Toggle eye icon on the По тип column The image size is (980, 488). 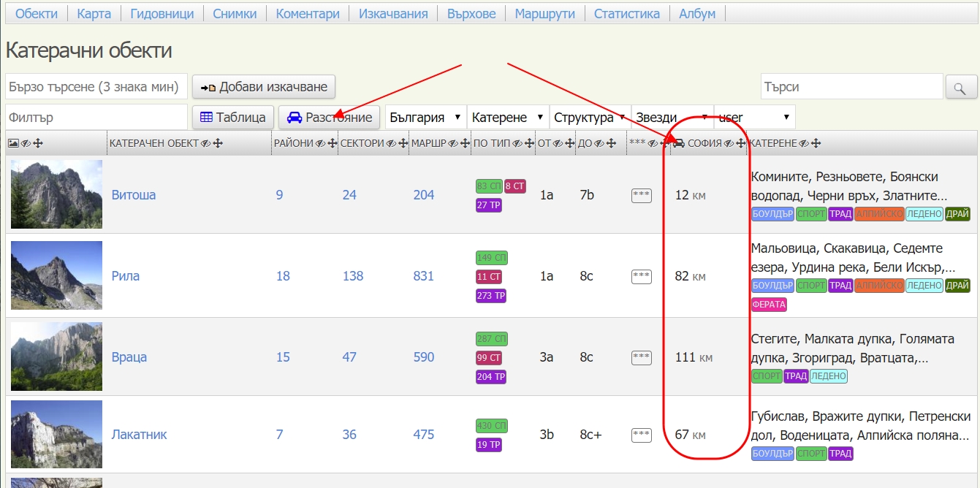click(x=517, y=144)
